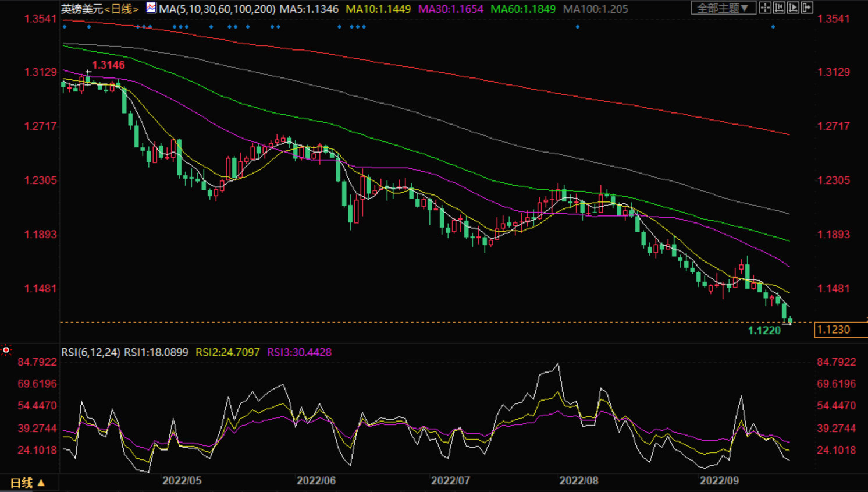Click the <日线> period label in title

(x=122, y=9)
